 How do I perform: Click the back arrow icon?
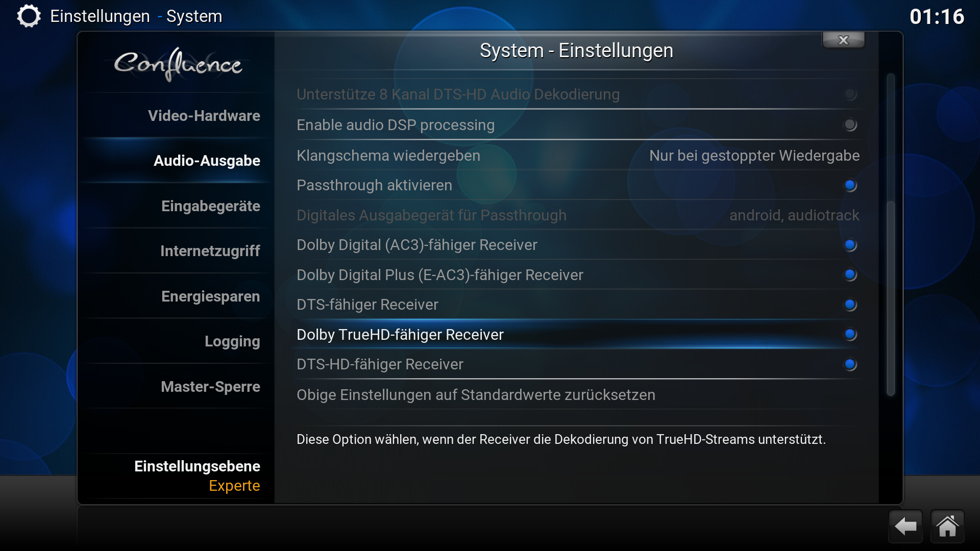[x=905, y=527]
